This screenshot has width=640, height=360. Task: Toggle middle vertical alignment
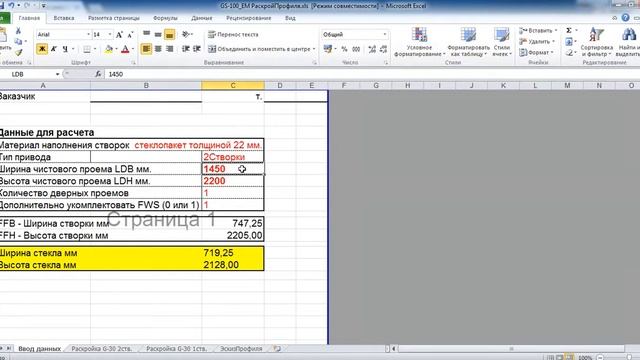(x=158, y=35)
